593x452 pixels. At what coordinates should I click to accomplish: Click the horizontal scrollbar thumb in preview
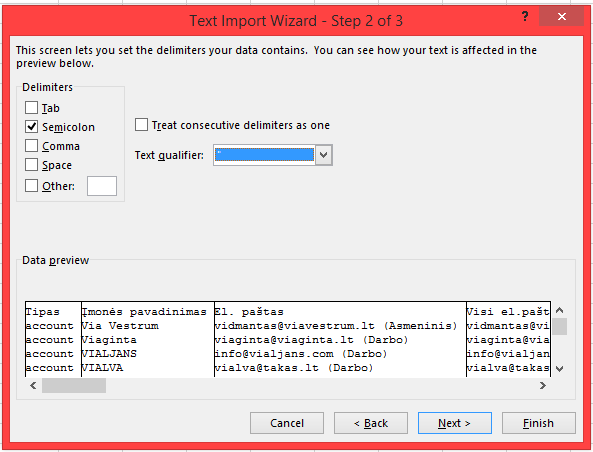(74, 385)
